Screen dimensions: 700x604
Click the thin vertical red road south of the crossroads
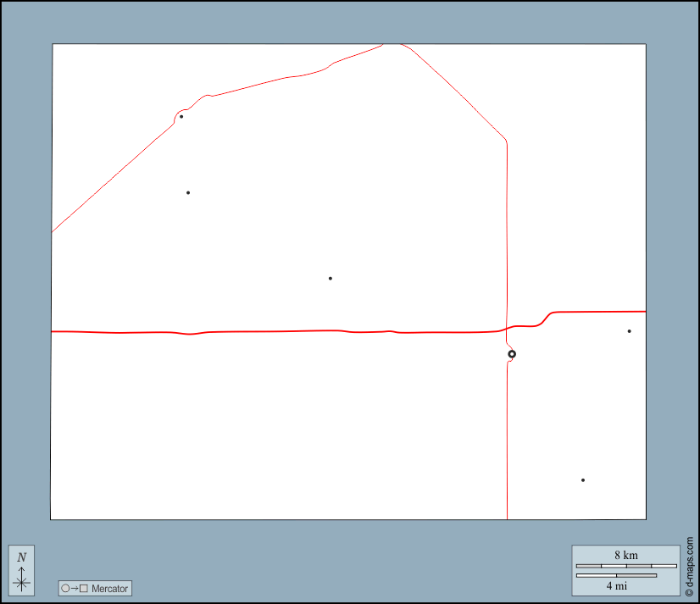click(507, 441)
